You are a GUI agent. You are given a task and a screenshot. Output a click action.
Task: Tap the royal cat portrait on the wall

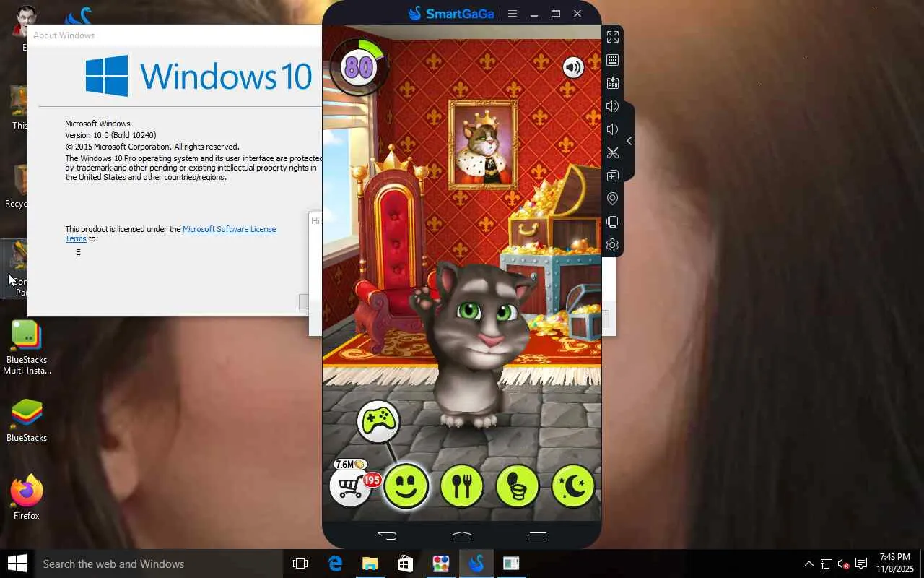coord(483,144)
